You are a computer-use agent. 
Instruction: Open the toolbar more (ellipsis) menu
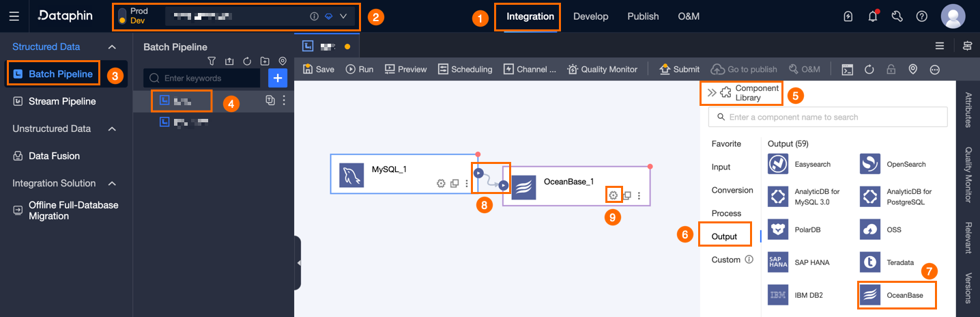click(x=935, y=69)
